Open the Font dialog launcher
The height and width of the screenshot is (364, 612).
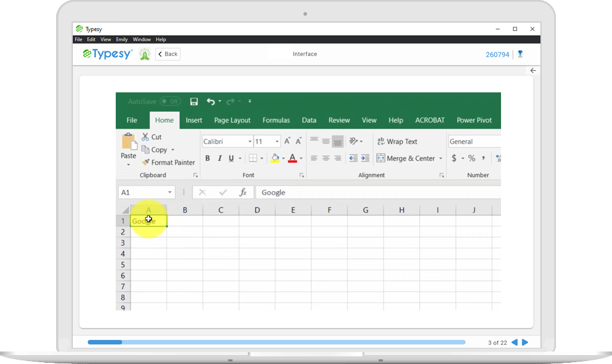coord(302,175)
